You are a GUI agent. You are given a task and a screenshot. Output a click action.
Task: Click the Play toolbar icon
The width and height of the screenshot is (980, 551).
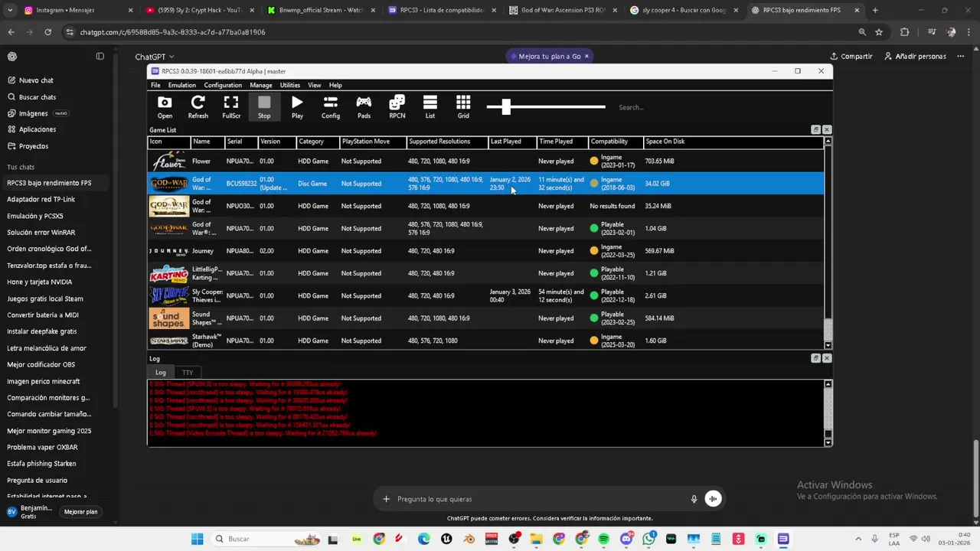pyautogui.click(x=297, y=107)
